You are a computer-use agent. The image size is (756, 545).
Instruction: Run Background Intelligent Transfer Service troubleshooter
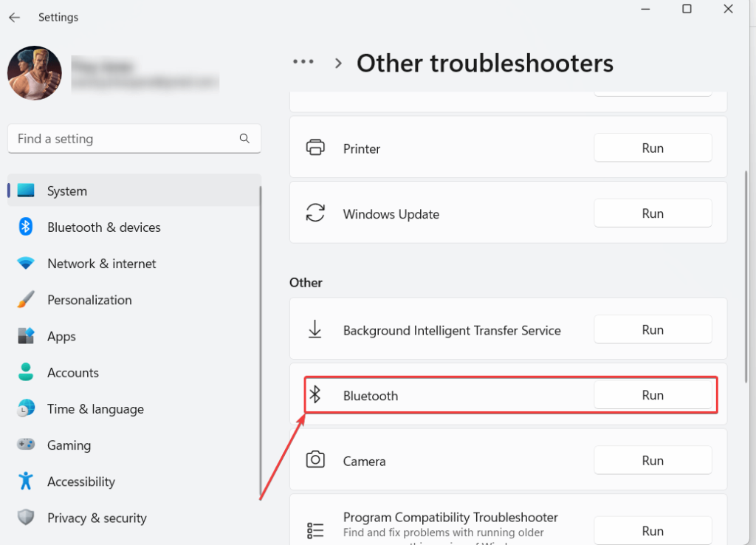click(653, 330)
